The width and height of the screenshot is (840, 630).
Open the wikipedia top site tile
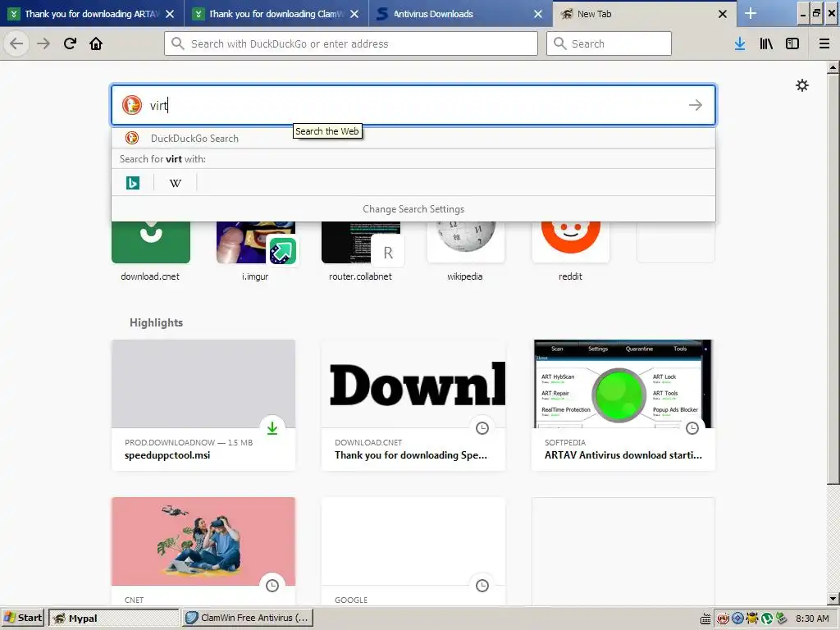[x=466, y=249]
